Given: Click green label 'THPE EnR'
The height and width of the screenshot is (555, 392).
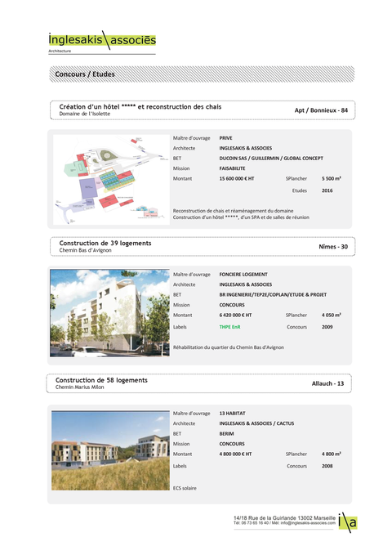Looking at the screenshot, I should pyautogui.click(x=229, y=327).
